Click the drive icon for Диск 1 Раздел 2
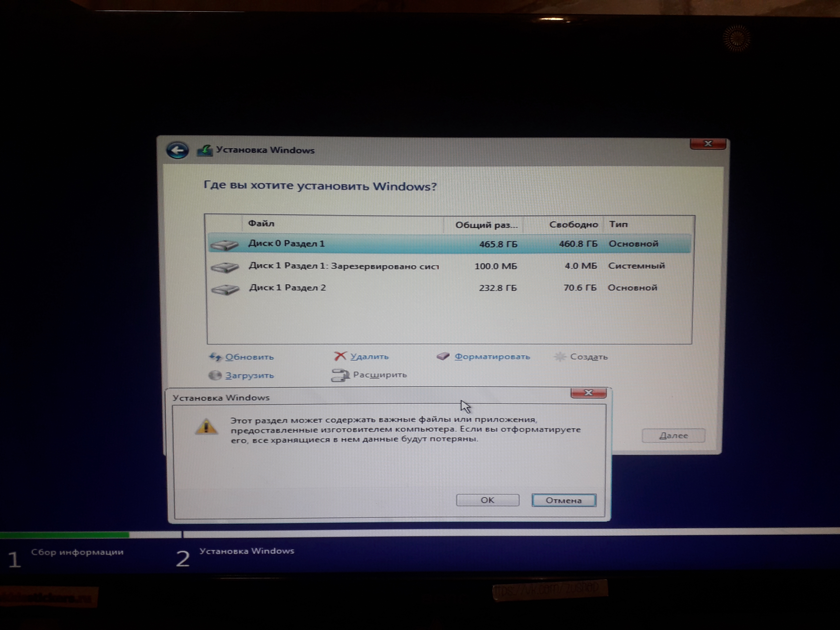The image size is (840, 630). click(x=225, y=289)
